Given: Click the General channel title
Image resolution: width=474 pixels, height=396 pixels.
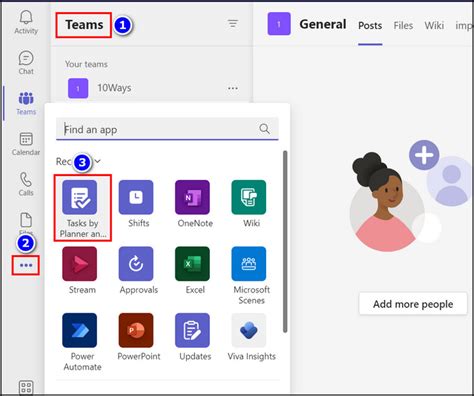Looking at the screenshot, I should (323, 24).
